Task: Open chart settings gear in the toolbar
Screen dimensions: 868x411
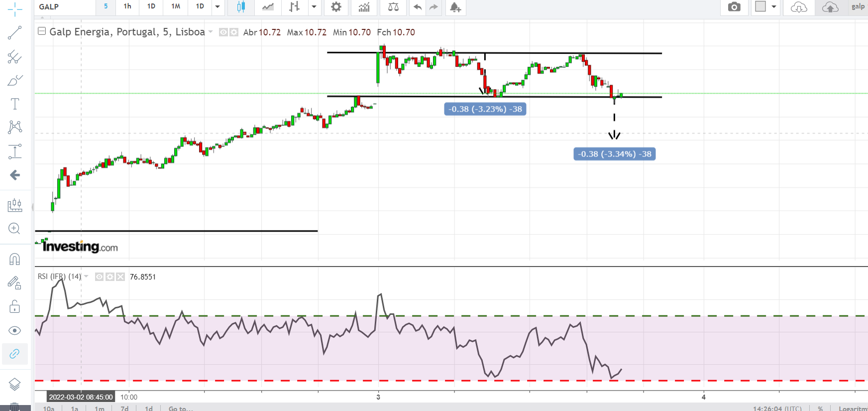Action: pyautogui.click(x=336, y=7)
